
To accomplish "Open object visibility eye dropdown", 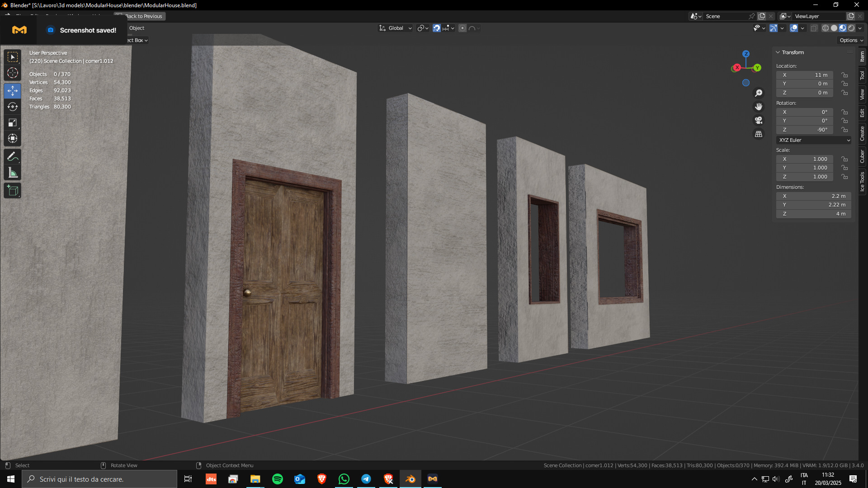I will click(x=759, y=28).
